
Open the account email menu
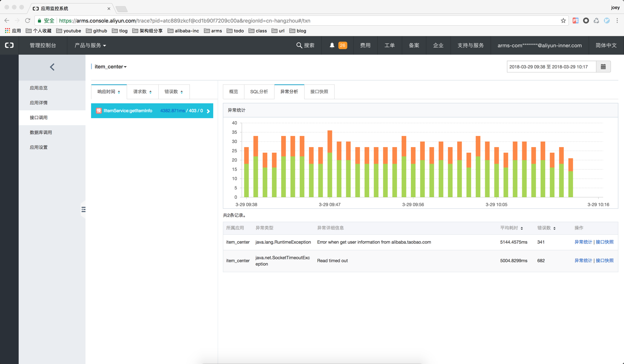tap(540, 45)
